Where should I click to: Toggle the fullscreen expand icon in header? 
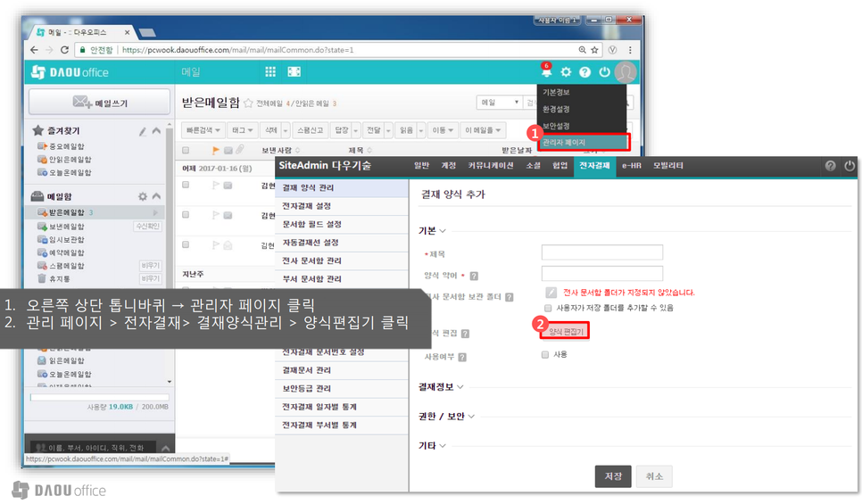tap(294, 72)
